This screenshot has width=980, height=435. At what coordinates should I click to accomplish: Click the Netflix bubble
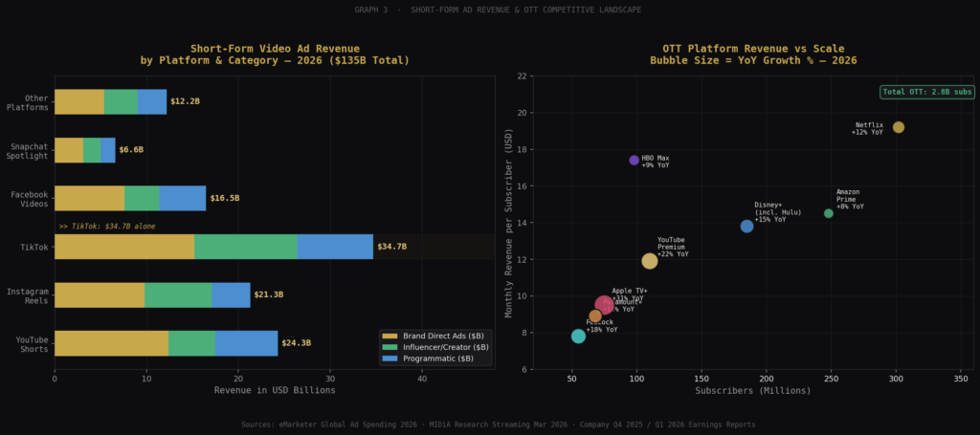898,127
